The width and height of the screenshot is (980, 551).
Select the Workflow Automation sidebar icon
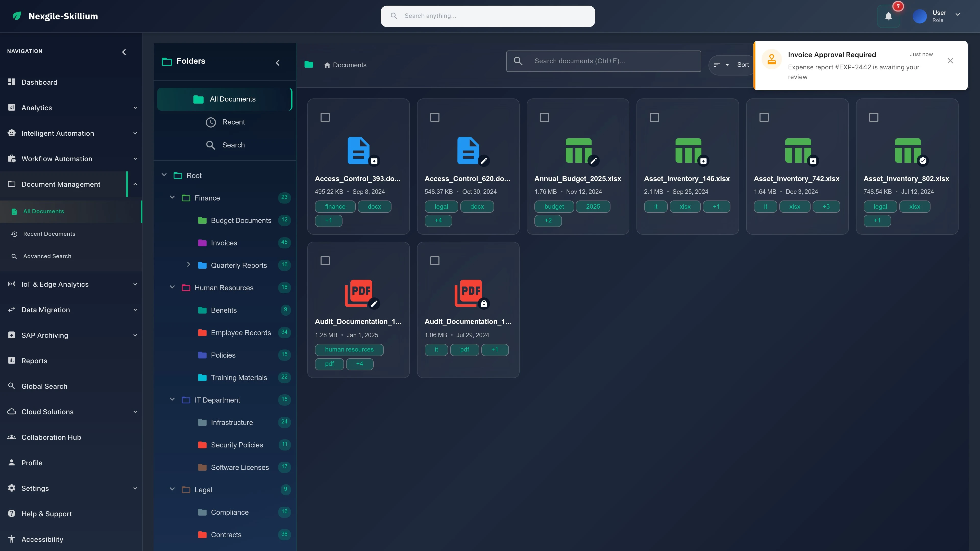click(11, 159)
